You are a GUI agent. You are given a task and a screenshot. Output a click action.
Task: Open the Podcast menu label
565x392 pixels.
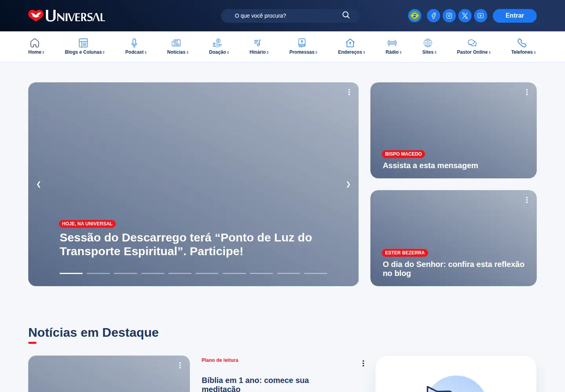pyautogui.click(x=136, y=52)
